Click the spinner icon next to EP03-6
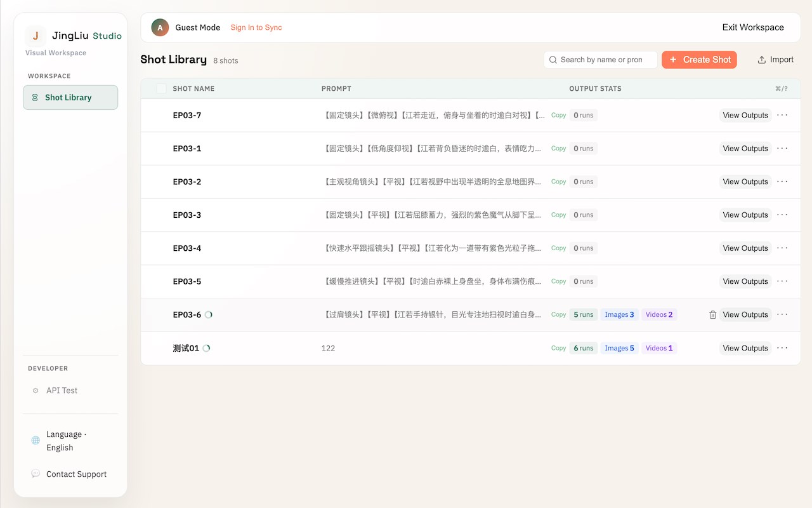Image resolution: width=812 pixels, height=508 pixels. pyautogui.click(x=209, y=314)
